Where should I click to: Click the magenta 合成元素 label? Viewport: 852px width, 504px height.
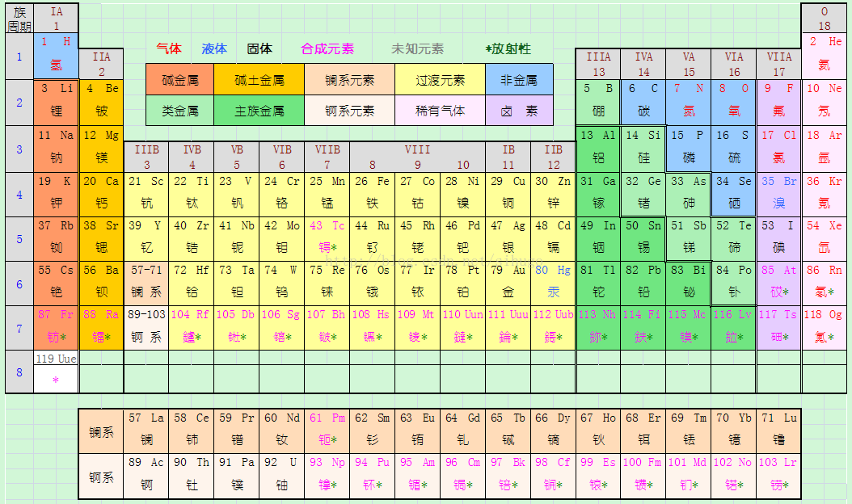click(x=327, y=49)
